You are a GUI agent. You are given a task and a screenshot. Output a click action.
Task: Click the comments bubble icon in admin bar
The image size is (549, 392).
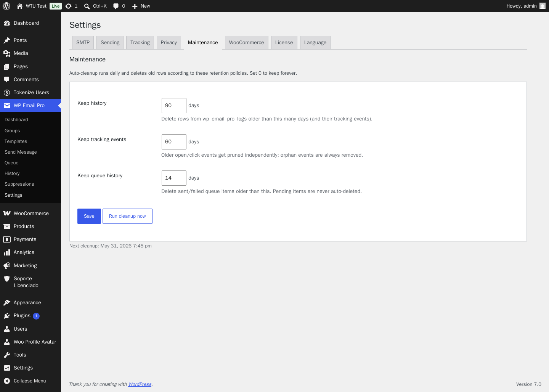point(116,6)
